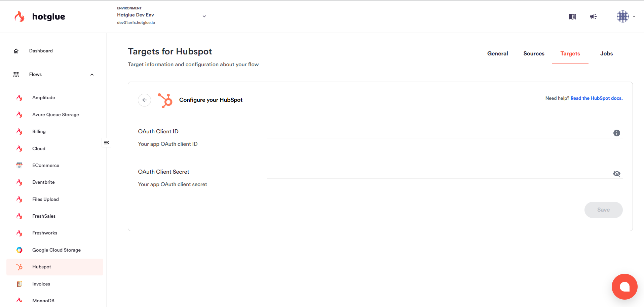Click the Google Cloud Storage icon
Image resolution: width=644 pixels, height=307 pixels.
click(x=20, y=250)
